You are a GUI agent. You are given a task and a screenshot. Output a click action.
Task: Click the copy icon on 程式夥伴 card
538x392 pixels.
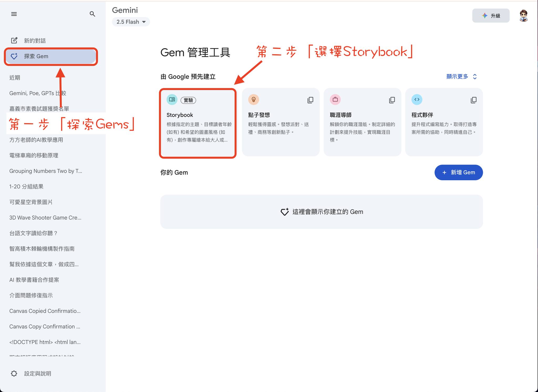point(473,100)
